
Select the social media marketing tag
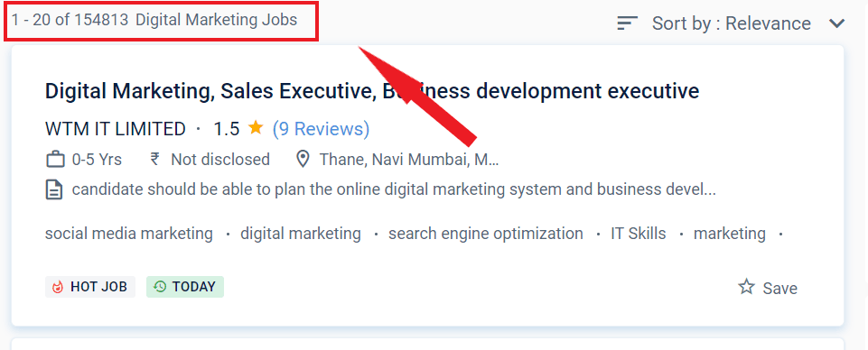(129, 234)
